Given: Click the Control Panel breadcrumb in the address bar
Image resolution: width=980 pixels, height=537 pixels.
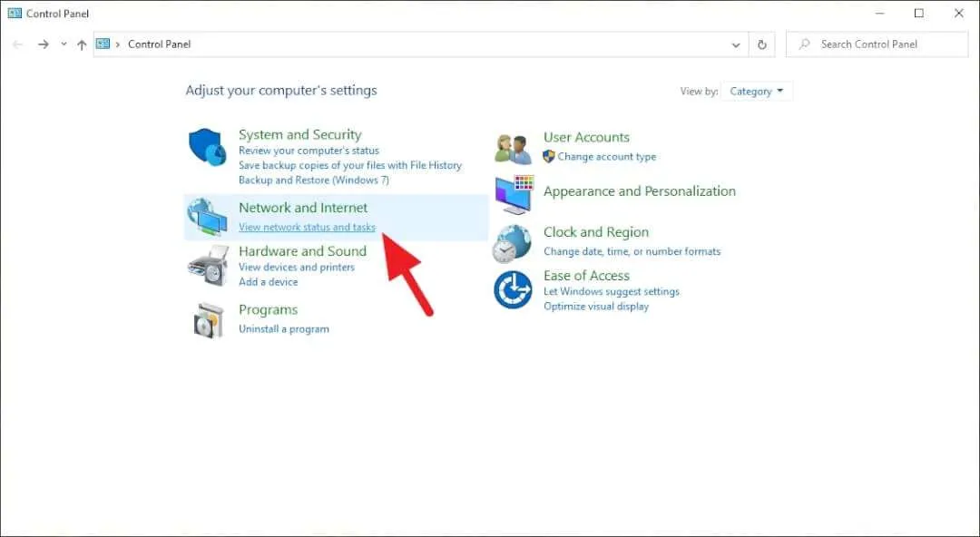Looking at the screenshot, I should 160,44.
